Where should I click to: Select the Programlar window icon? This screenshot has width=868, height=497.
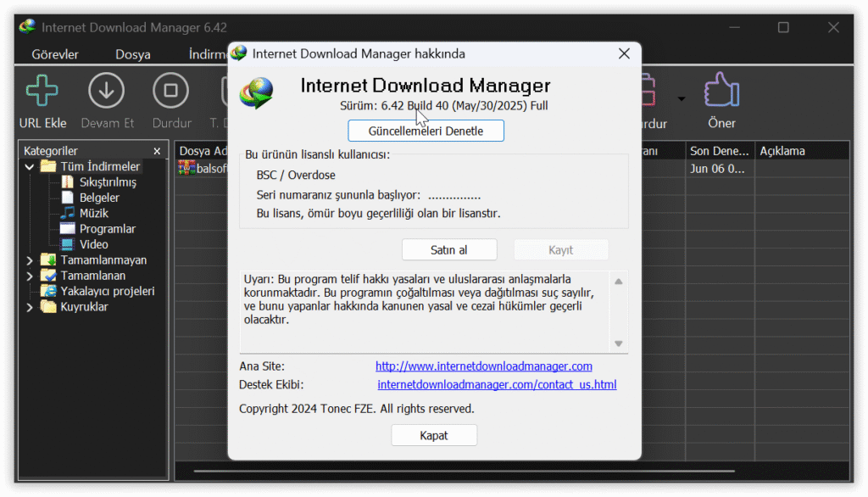point(68,228)
